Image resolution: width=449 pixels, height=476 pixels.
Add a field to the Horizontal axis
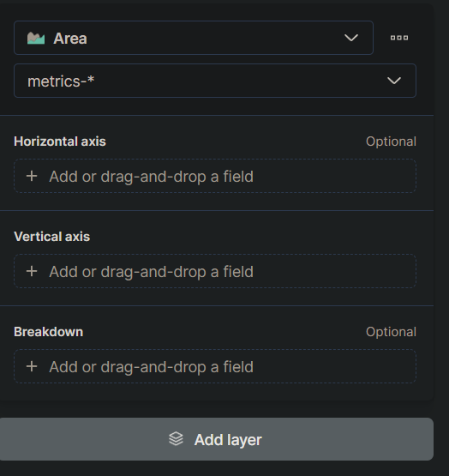pyautogui.click(x=215, y=176)
